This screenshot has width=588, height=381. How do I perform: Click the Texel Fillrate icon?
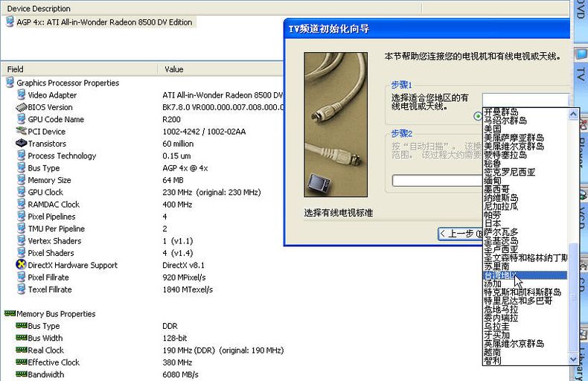pyautogui.click(x=22, y=289)
